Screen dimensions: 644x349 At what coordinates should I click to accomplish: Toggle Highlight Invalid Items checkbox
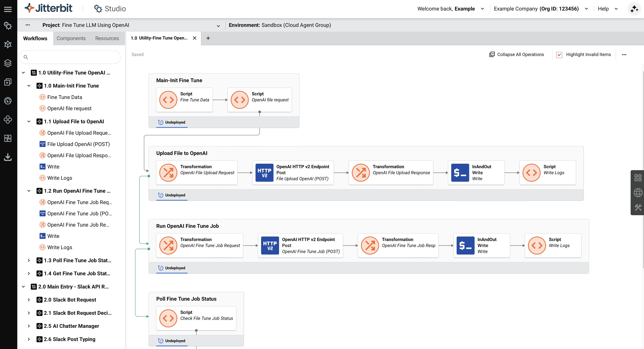(559, 55)
